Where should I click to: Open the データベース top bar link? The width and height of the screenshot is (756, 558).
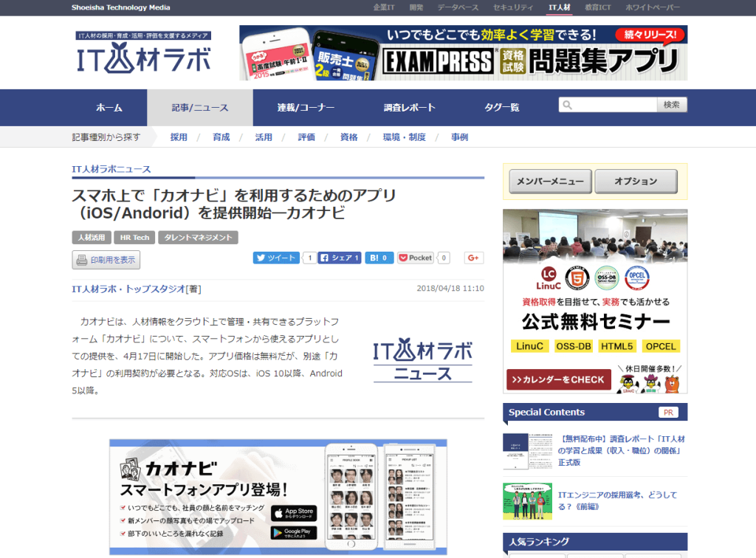tap(458, 7)
